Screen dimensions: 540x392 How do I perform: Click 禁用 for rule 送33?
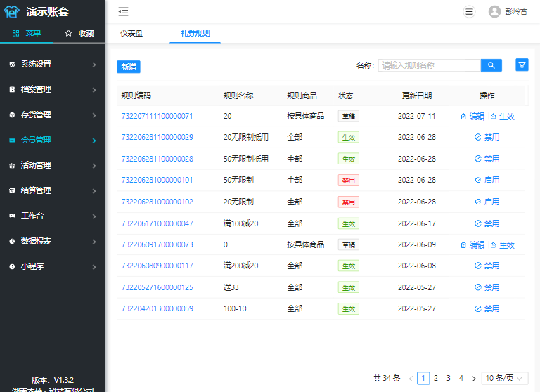pyautogui.click(x=487, y=287)
